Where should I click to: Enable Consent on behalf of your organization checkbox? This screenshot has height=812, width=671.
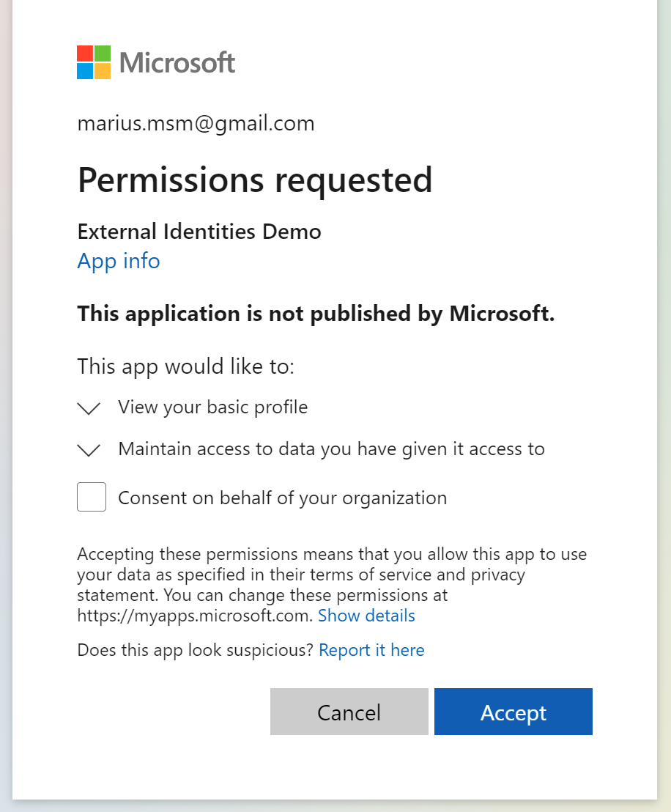92,497
